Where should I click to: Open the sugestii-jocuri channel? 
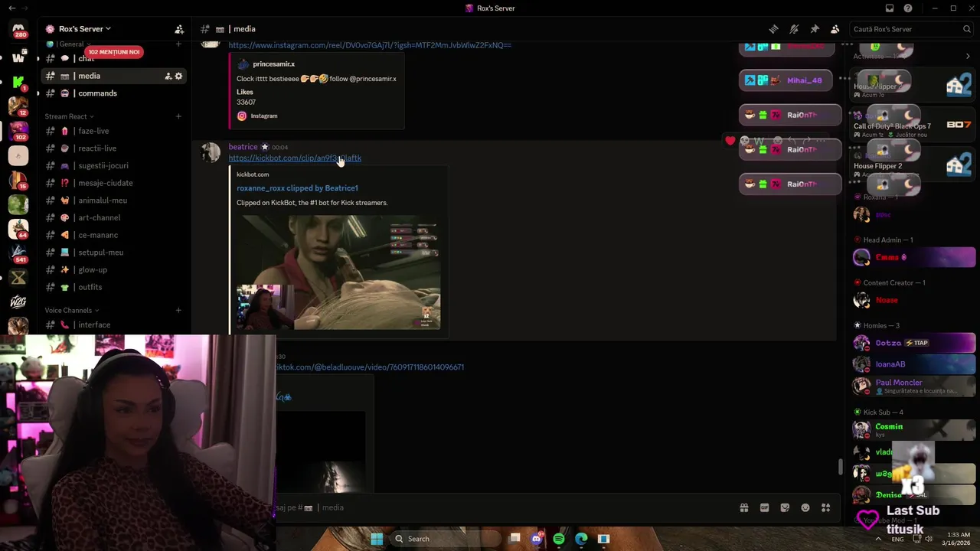(103, 165)
